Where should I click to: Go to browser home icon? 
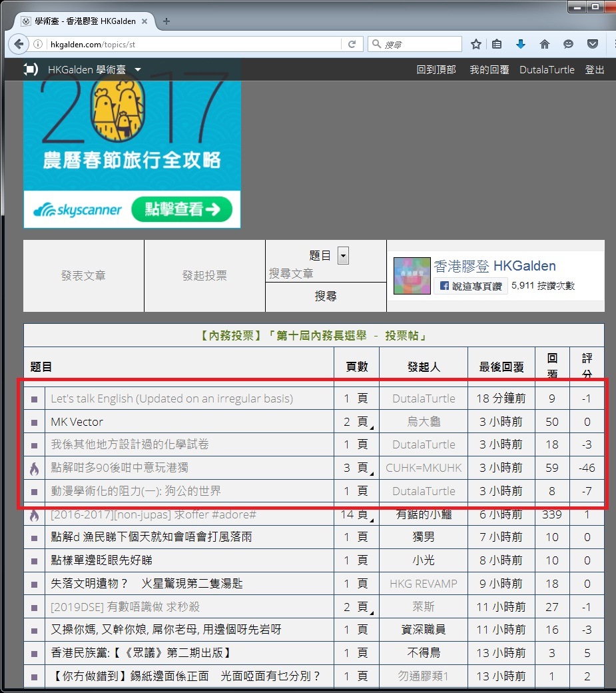click(545, 45)
